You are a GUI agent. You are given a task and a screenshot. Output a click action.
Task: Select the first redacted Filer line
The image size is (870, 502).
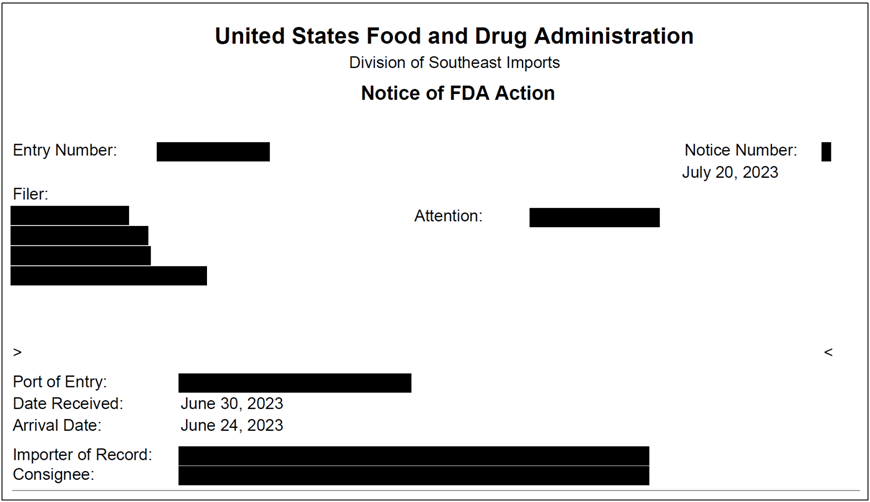70,215
